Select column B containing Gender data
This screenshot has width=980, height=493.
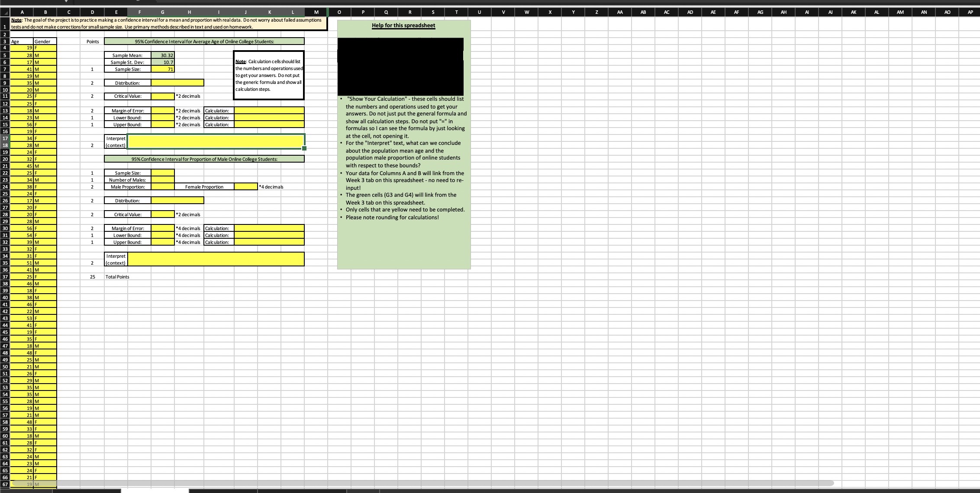click(x=45, y=12)
